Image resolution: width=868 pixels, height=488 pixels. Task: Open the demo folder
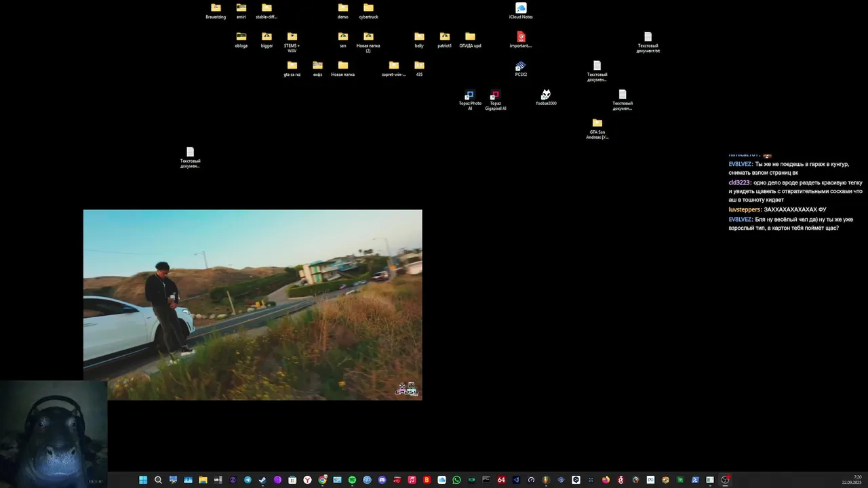[343, 11]
